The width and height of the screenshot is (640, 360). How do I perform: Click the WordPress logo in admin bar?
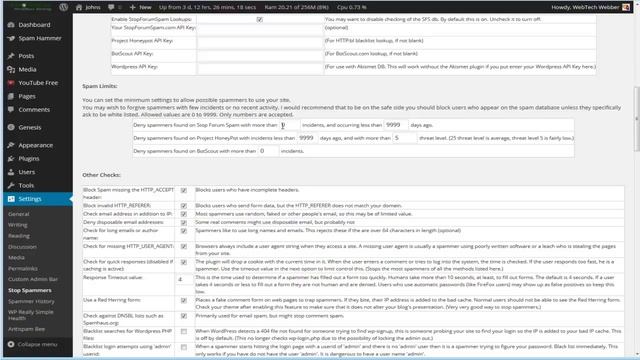point(63,7)
